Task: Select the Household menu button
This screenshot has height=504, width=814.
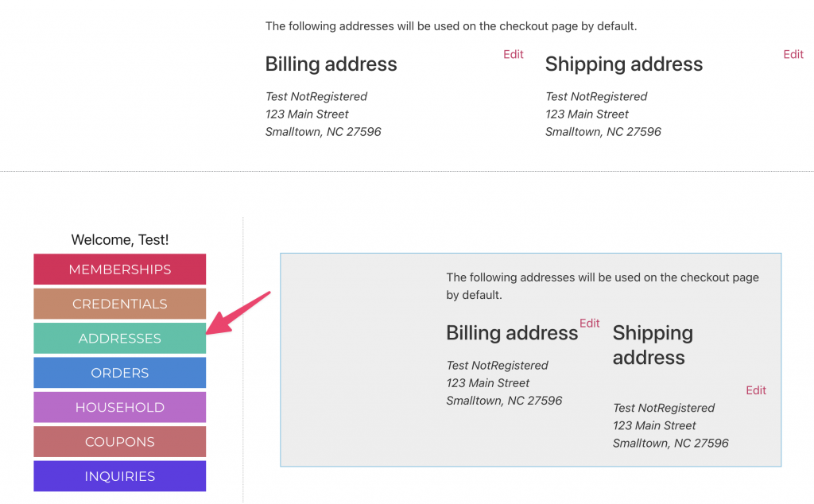Action: [119, 407]
